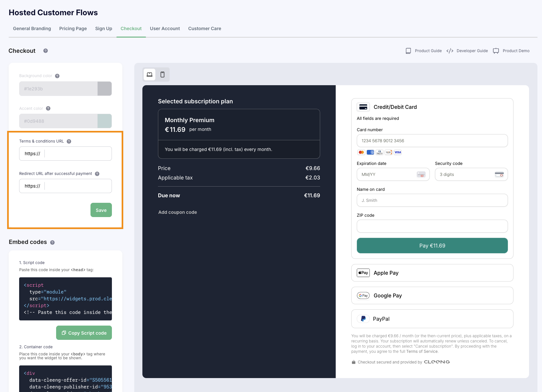Click the container code snippet block
The width and height of the screenshot is (542, 392).
(x=66, y=379)
